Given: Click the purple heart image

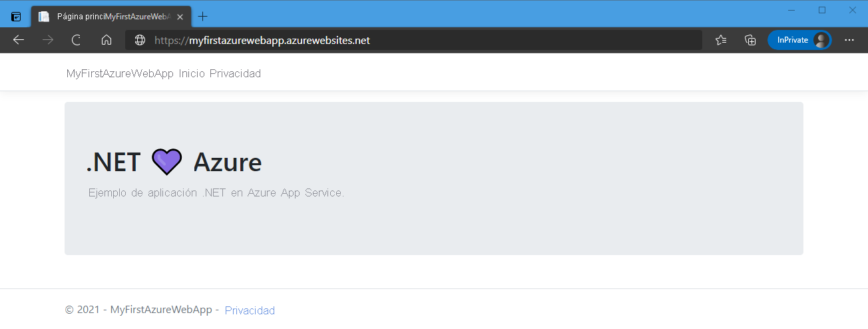Looking at the screenshot, I should 166,162.
